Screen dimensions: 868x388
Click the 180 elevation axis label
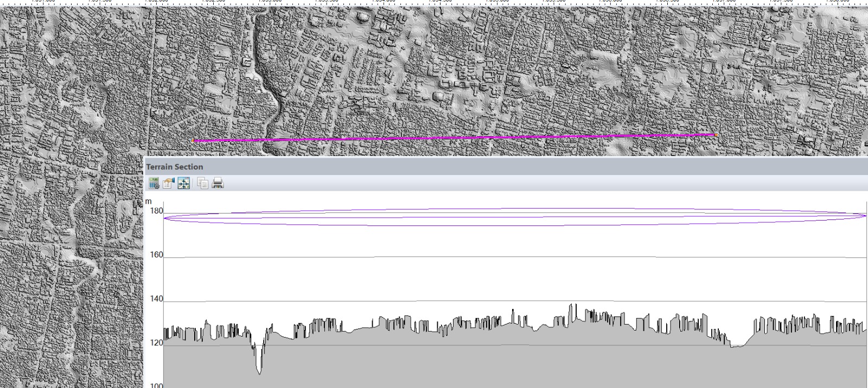click(157, 211)
